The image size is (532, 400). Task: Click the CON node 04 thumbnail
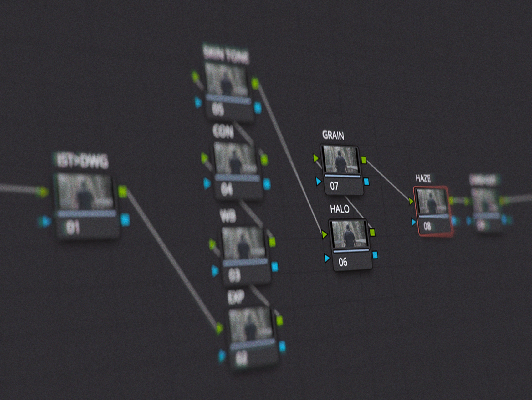(235, 158)
